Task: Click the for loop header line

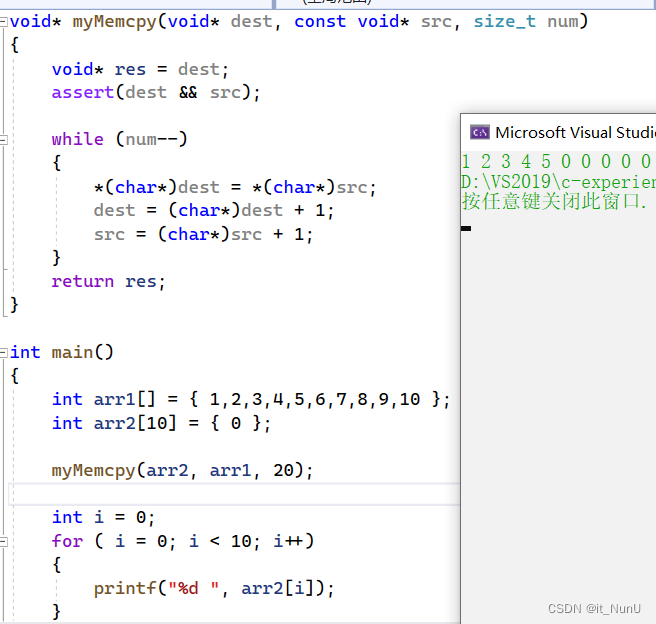Action: point(183,541)
